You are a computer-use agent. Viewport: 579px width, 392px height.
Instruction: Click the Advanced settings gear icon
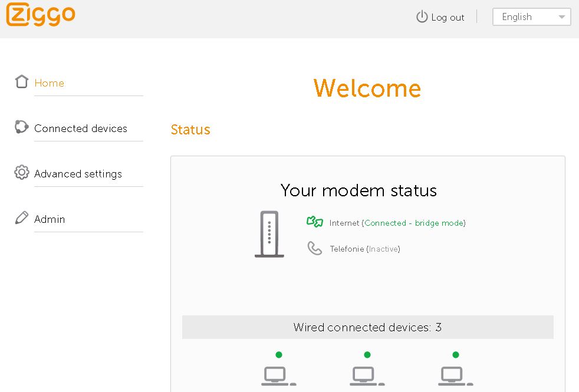(x=22, y=173)
